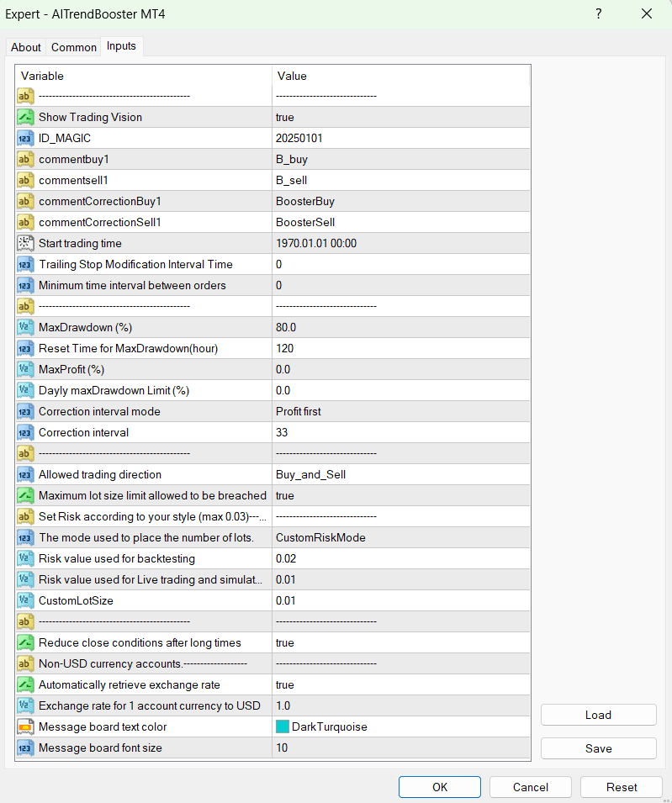
Task: Click the Cancel button
Action: pyautogui.click(x=530, y=787)
